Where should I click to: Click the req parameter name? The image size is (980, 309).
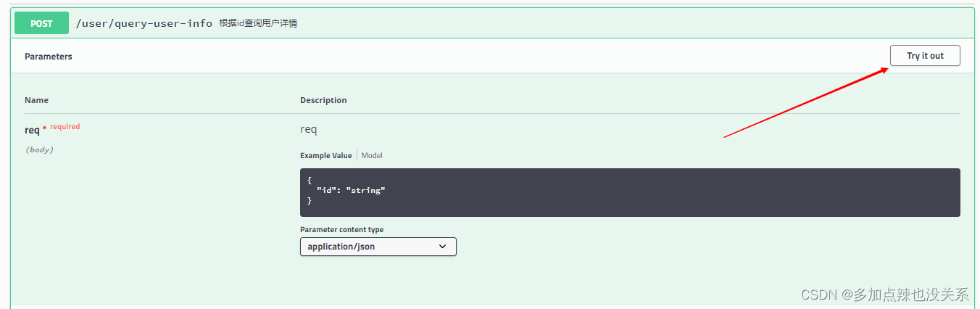point(32,130)
